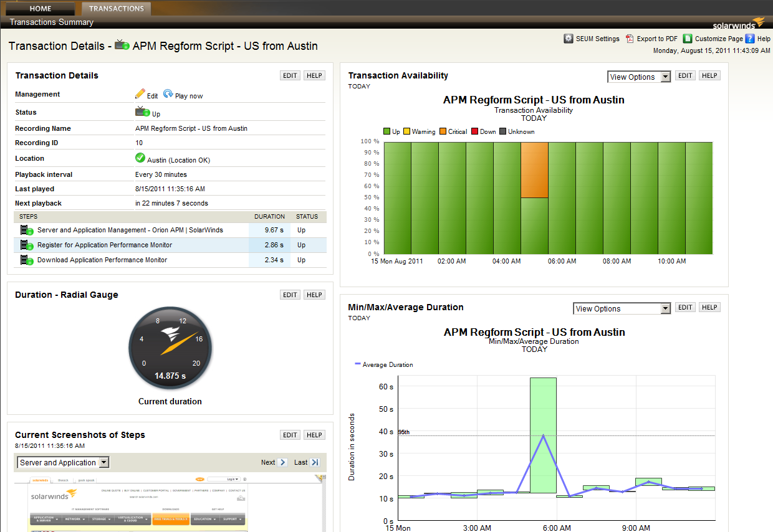Jump to Last screenshot arrow icon
773x532 pixels.
tap(315, 462)
